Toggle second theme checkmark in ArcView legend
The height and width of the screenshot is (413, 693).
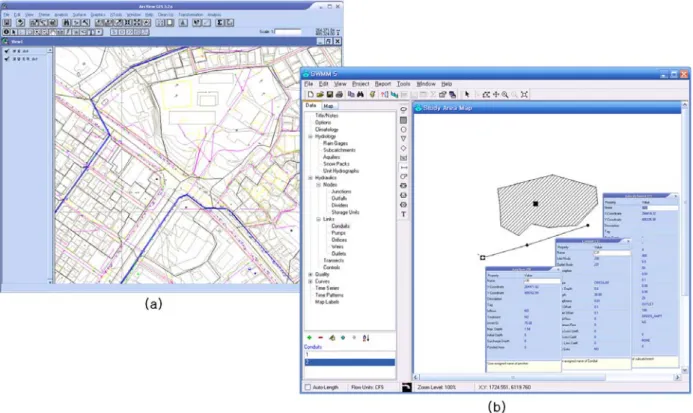[7, 59]
